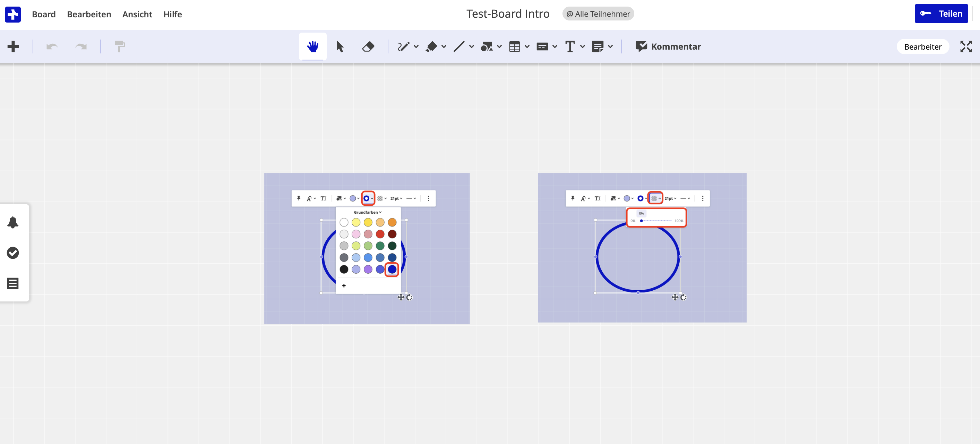Click the Bearbeiter button
Image resolution: width=980 pixels, height=444 pixels.
[x=923, y=46]
